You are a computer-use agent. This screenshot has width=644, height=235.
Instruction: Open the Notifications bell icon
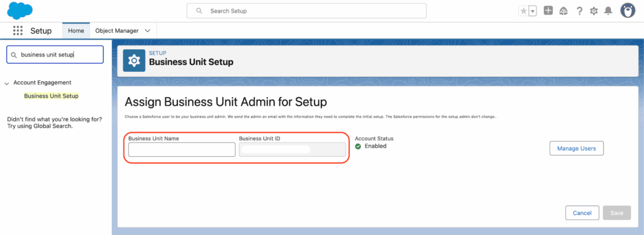coord(608,11)
